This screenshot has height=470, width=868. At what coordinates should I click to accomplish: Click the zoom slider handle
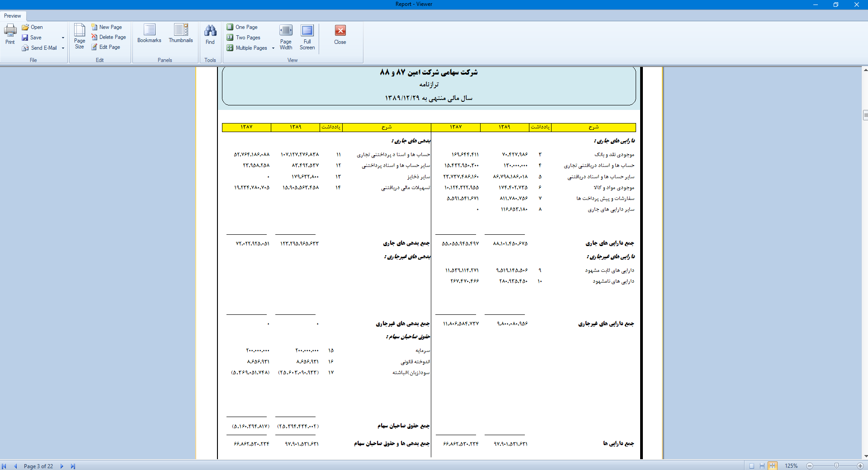pos(836,466)
